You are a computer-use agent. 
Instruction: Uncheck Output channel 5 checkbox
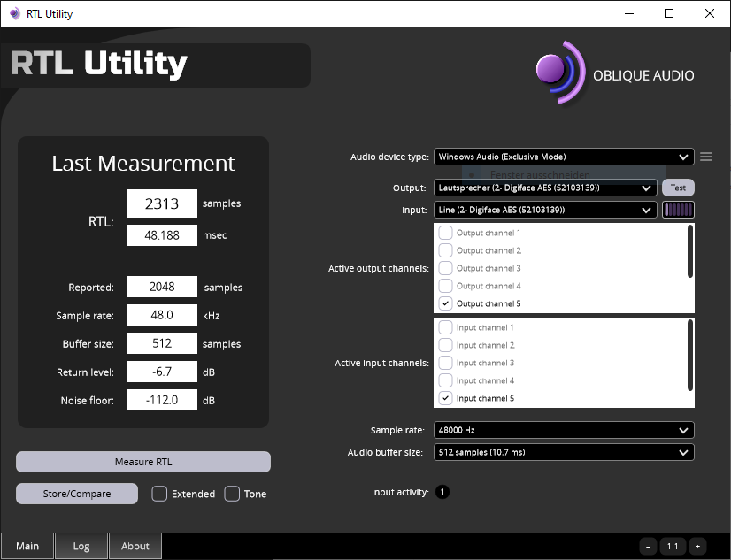point(445,303)
